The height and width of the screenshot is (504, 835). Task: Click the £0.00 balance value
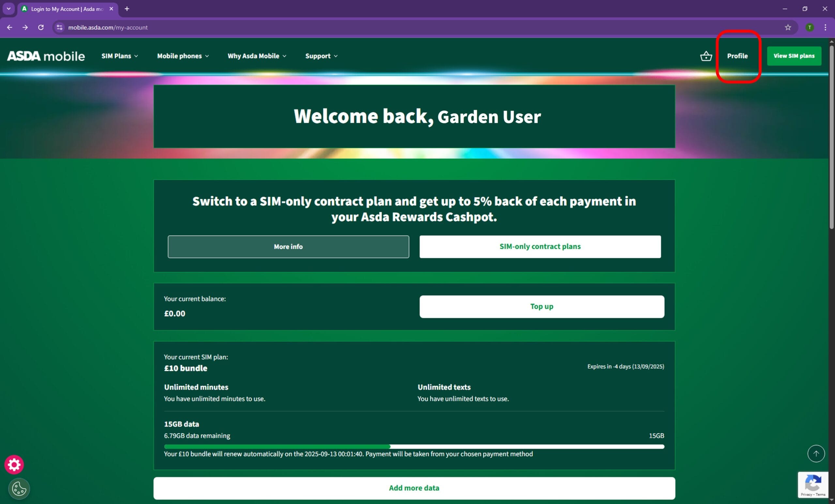coord(175,314)
